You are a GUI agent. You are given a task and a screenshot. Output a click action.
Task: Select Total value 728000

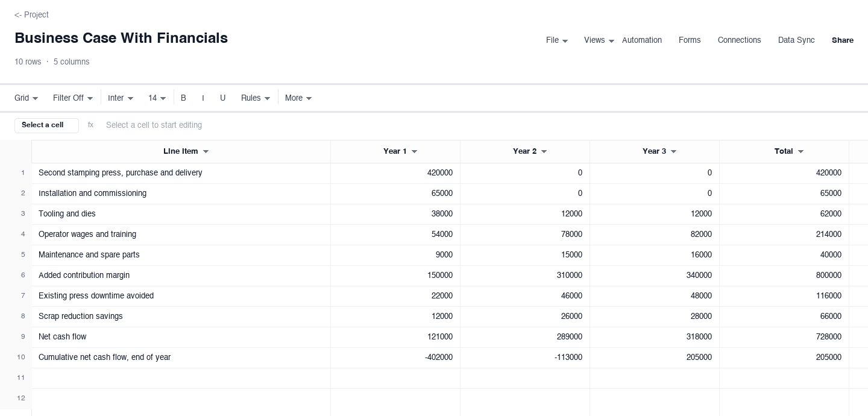click(784, 337)
